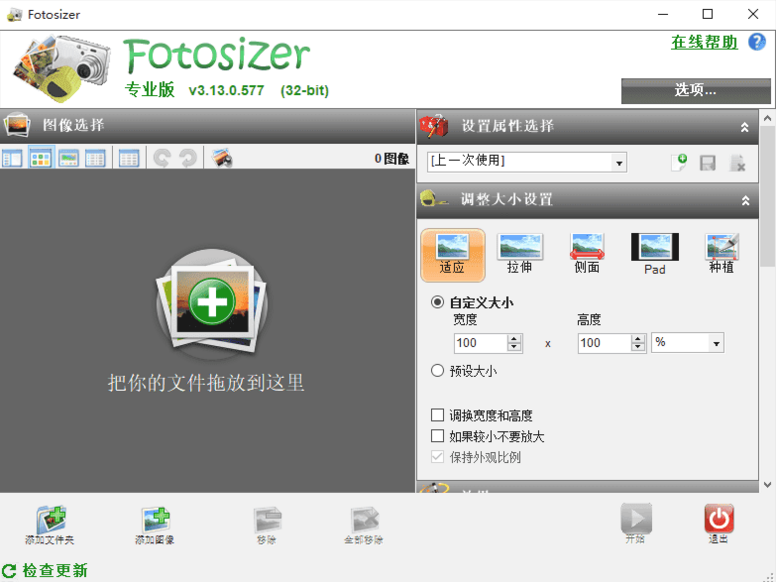Click the settings panel scroll down arrow

click(x=767, y=485)
